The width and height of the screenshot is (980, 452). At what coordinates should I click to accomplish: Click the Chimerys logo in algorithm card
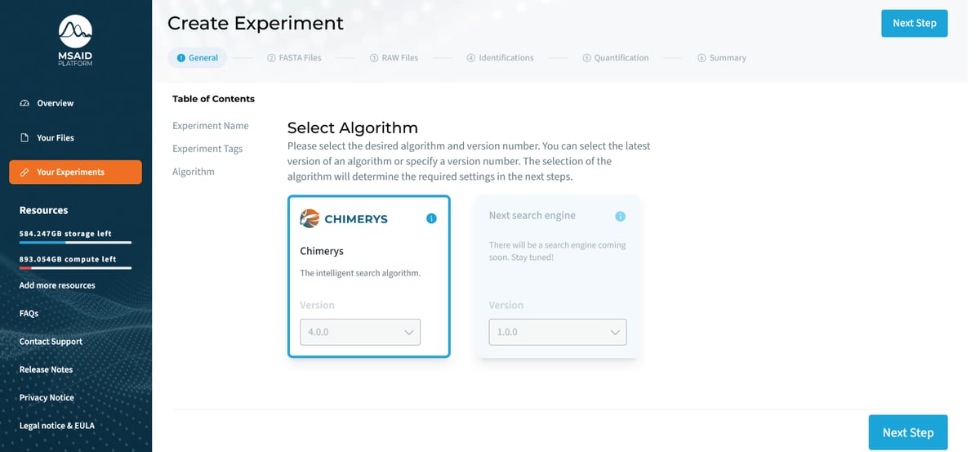pyautogui.click(x=344, y=218)
